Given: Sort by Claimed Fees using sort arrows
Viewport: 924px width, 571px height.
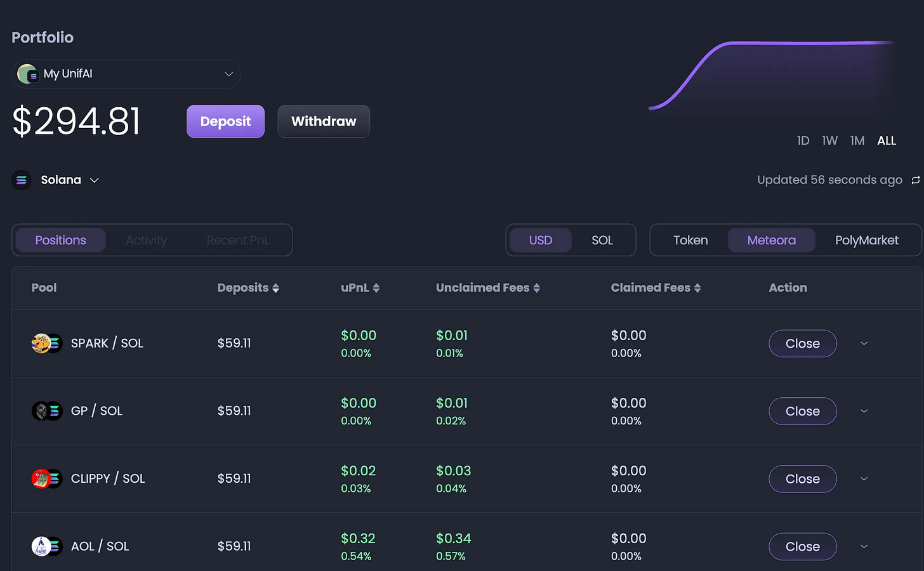Looking at the screenshot, I should (x=697, y=288).
